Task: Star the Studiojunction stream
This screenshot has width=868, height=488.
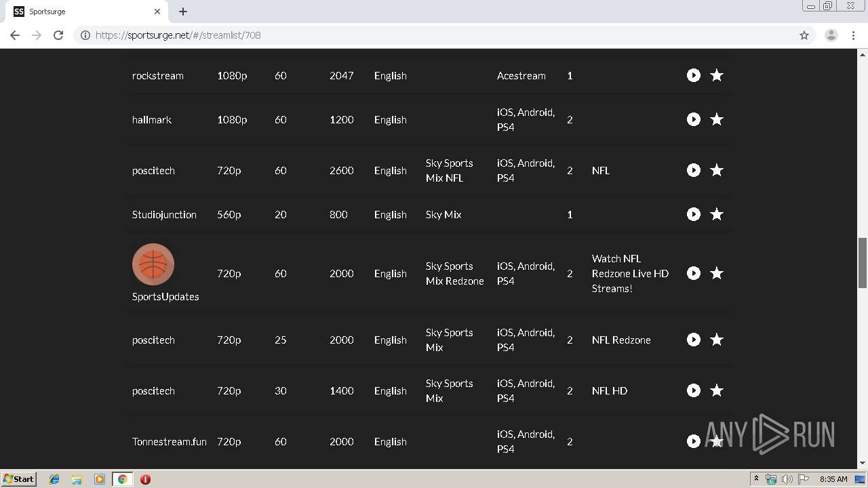Action: click(716, 214)
